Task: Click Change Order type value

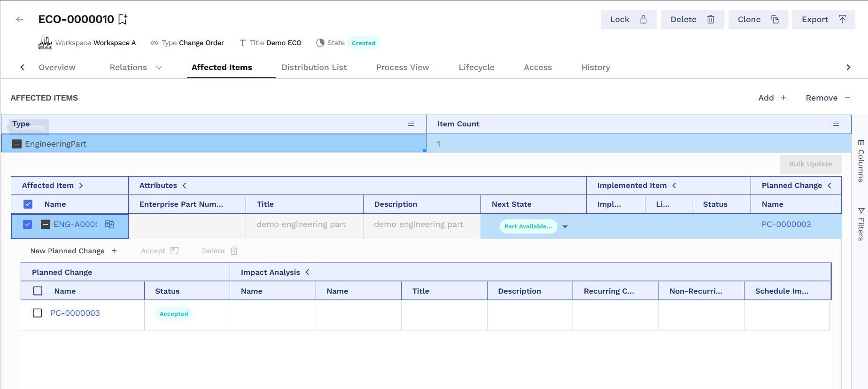Action: pyautogui.click(x=201, y=43)
